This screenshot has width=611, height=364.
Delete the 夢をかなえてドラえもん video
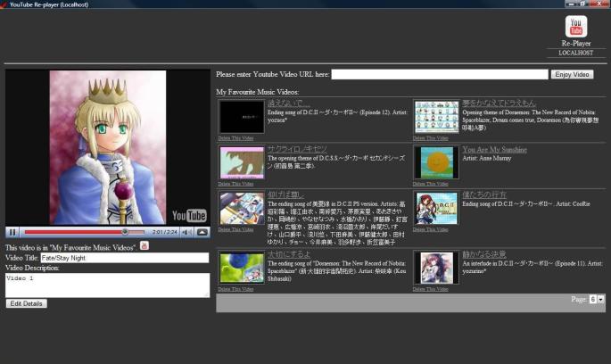point(431,138)
